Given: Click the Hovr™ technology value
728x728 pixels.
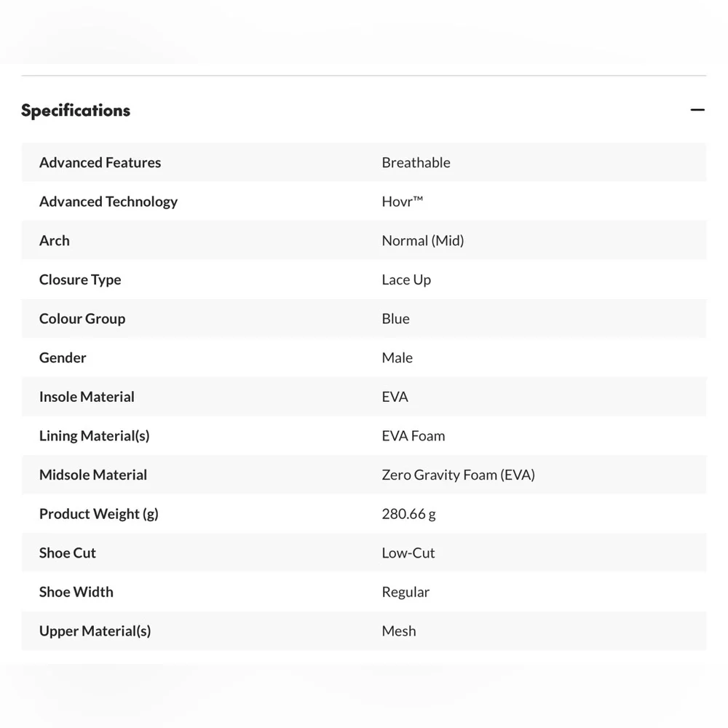Looking at the screenshot, I should tap(403, 202).
